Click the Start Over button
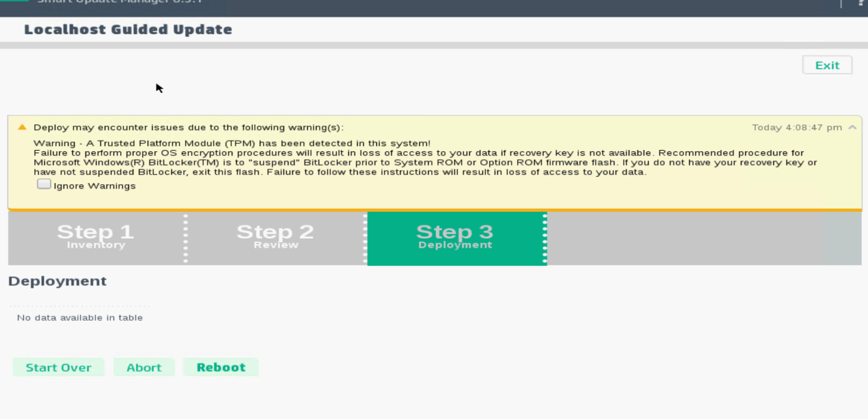The height and width of the screenshot is (419, 868). pos(59,367)
